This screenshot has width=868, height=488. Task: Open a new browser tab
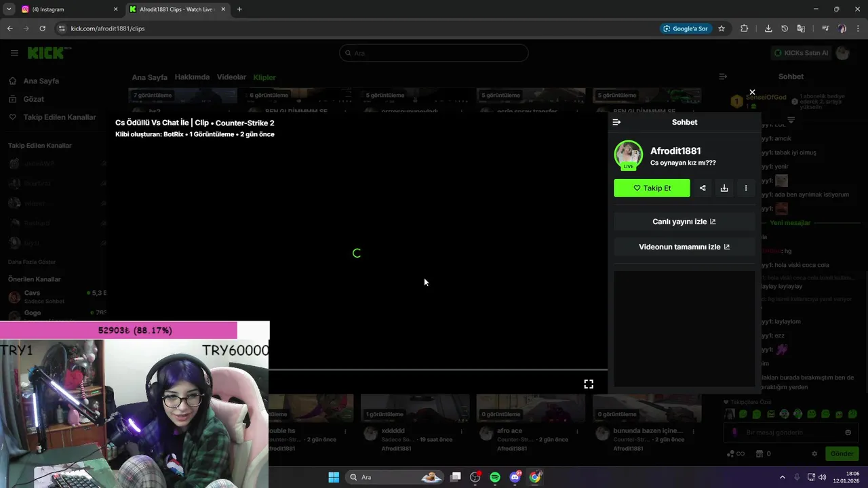click(239, 9)
